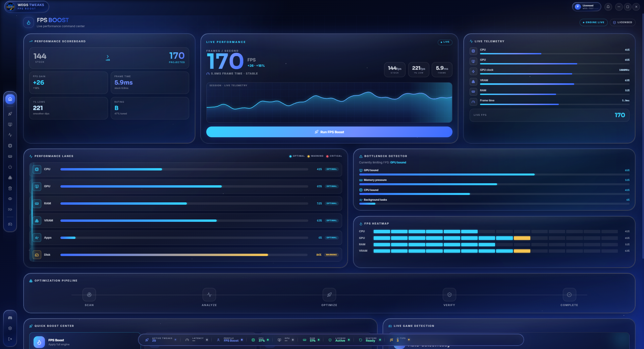Click the ENGINE LIVE status badge
The image size is (644, 349).
pos(594,22)
